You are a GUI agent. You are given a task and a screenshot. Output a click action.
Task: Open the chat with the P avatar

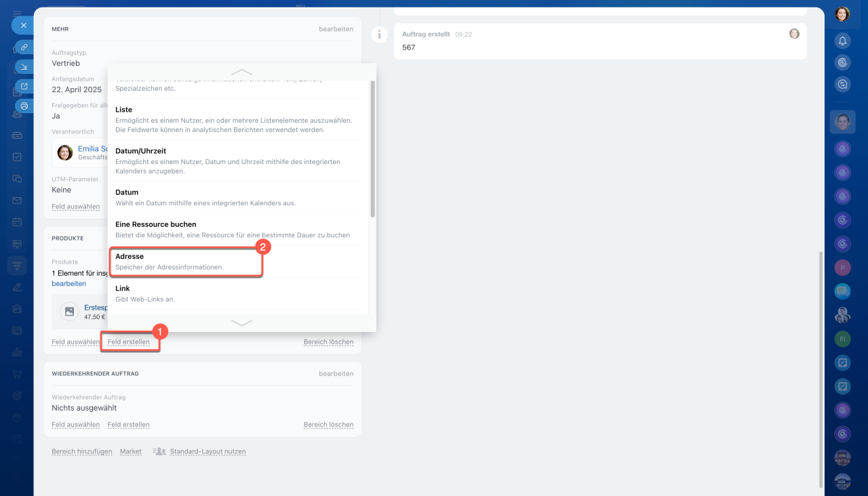(x=842, y=268)
